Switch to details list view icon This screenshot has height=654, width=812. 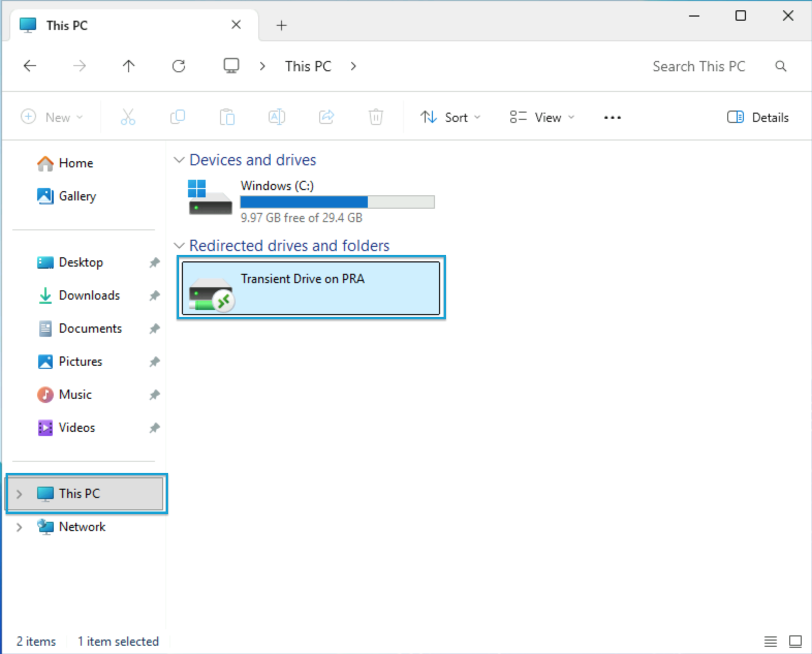[770, 642]
